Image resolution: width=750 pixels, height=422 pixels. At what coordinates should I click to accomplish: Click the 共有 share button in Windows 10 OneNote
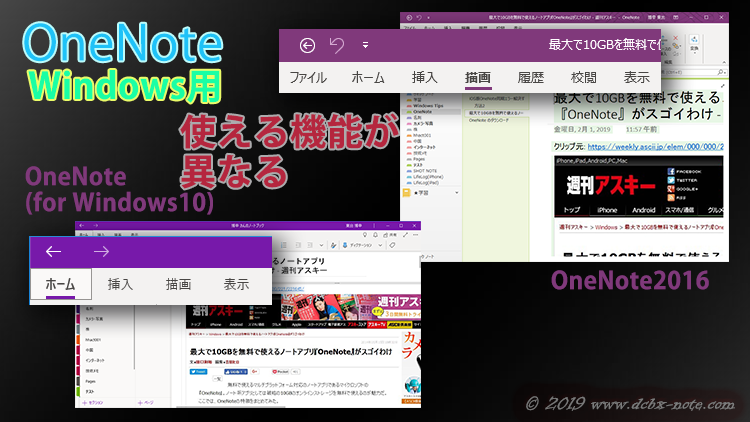coord(389,235)
